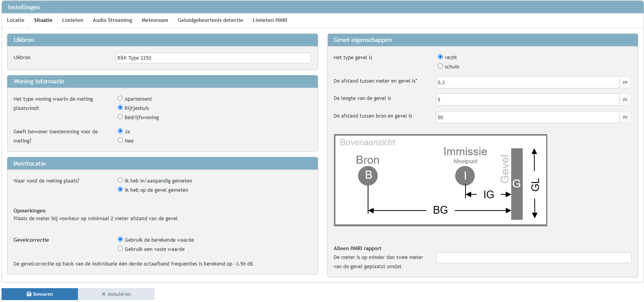This screenshot has height=302, width=644.
Task: Set gevel type to schuin
Action: (x=441, y=66)
